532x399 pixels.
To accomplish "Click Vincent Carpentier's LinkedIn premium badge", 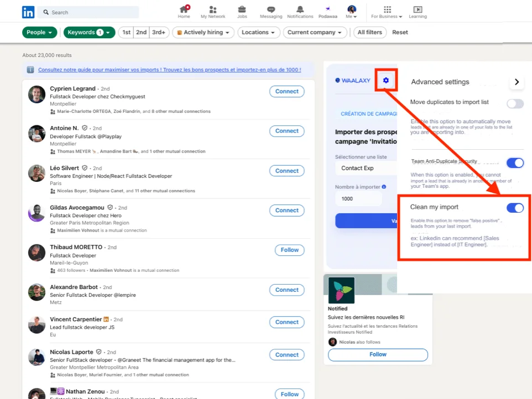I will 106,319.
